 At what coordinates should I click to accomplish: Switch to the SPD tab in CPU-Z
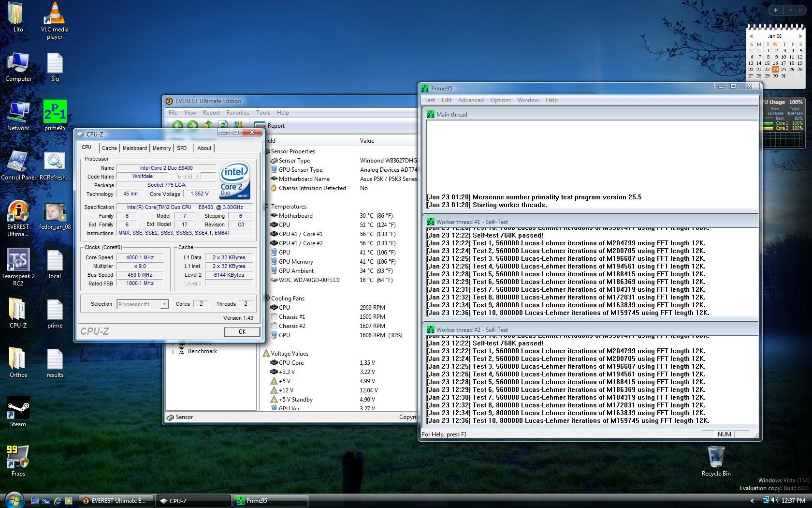click(182, 148)
